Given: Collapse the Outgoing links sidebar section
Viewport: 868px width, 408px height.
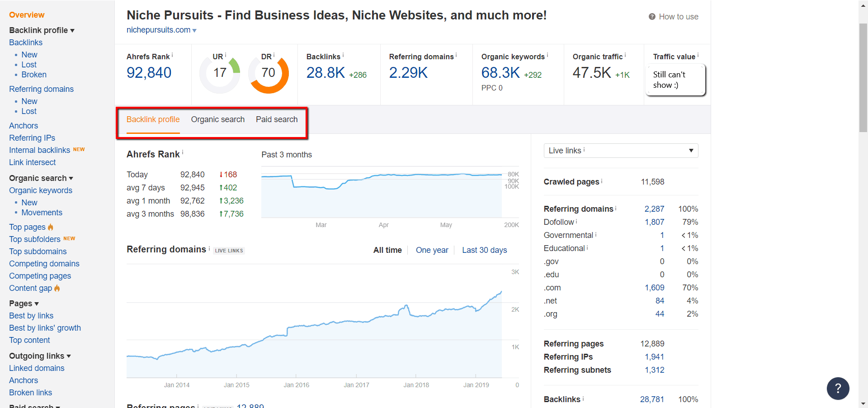Looking at the screenshot, I should pos(69,356).
